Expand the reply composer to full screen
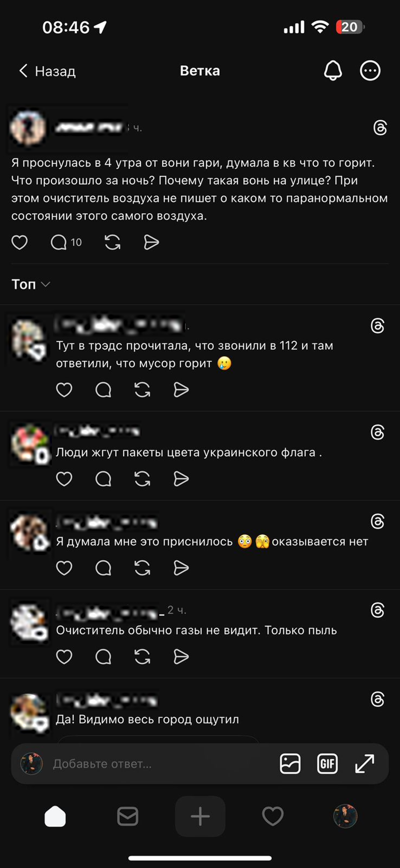The width and height of the screenshot is (400, 868). tap(365, 764)
